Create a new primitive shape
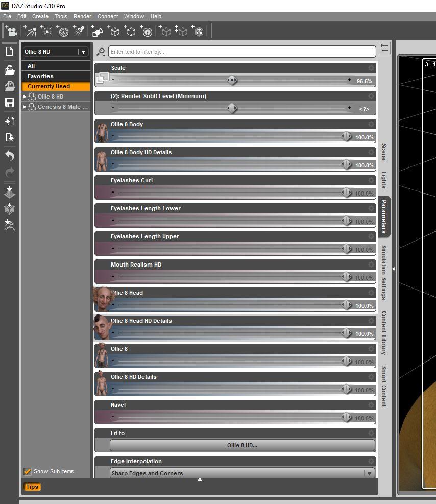Image resolution: width=436 pixels, height=504 pixels. point(97,31)
